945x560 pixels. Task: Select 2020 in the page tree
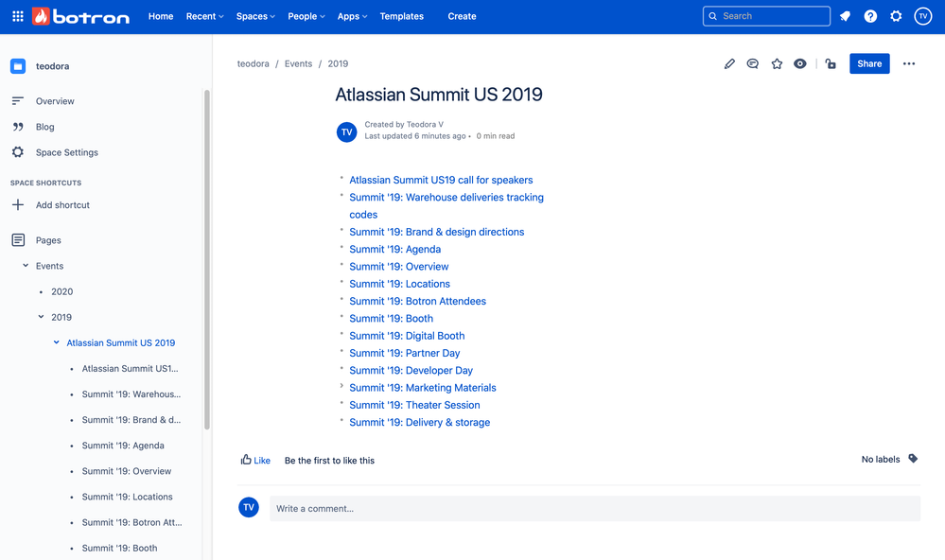[62, 291]
